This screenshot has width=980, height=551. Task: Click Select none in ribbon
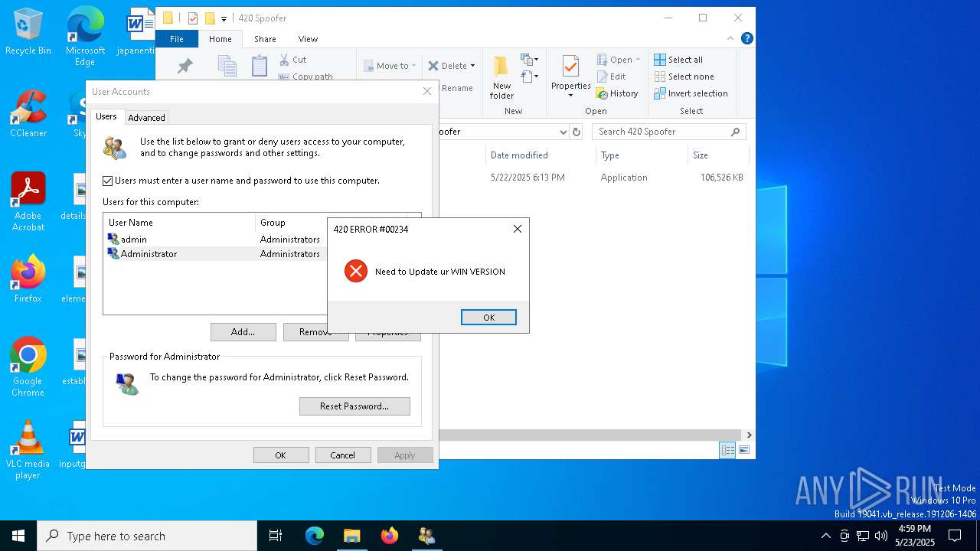coord(684,77)
